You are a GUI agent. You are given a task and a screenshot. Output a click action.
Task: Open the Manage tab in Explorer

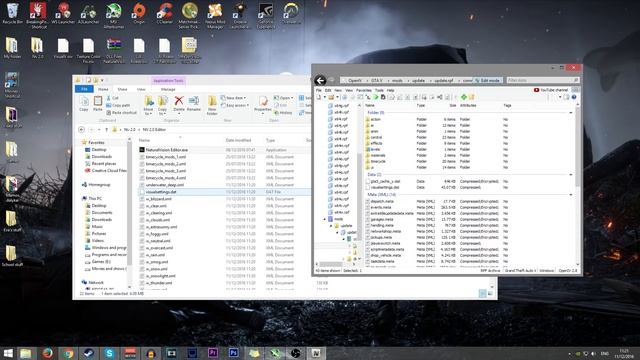168,89
